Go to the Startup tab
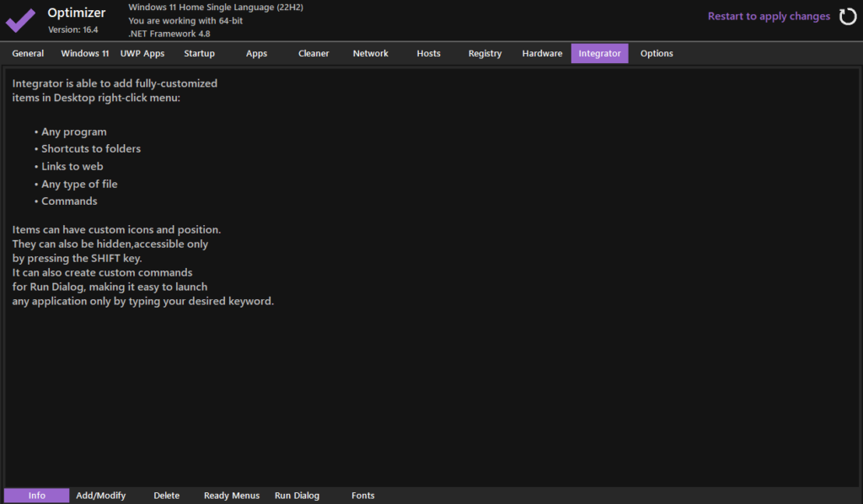 (200, 53)
